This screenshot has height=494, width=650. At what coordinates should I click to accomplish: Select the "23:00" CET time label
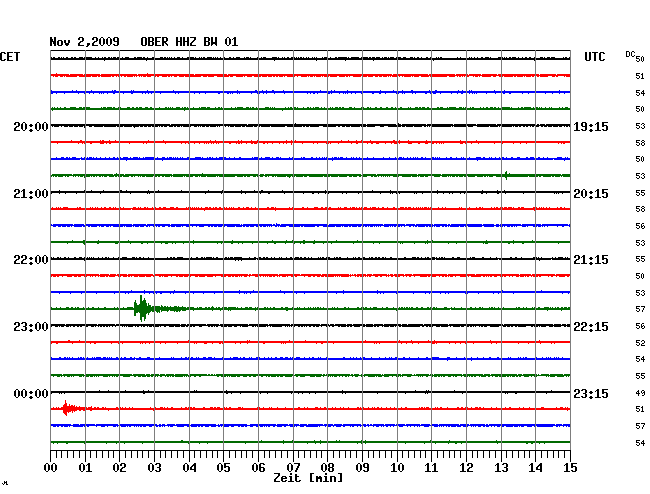(31, 327)
